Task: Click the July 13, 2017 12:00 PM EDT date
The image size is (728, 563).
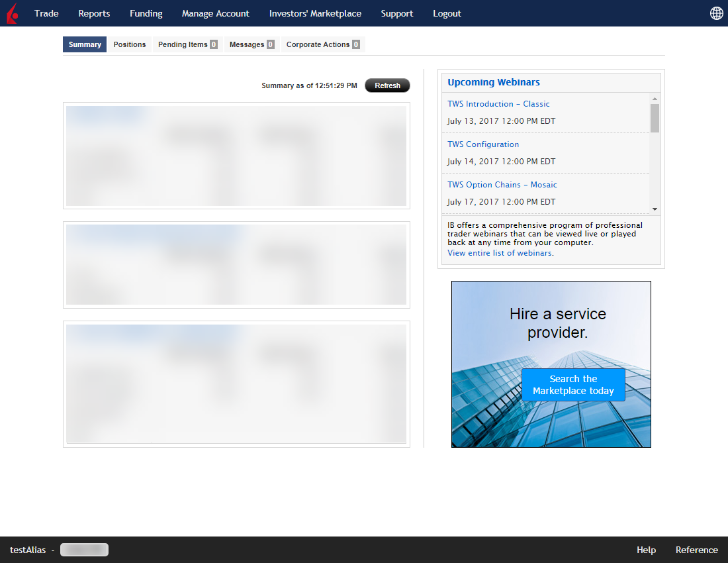Action: [501, 121]
